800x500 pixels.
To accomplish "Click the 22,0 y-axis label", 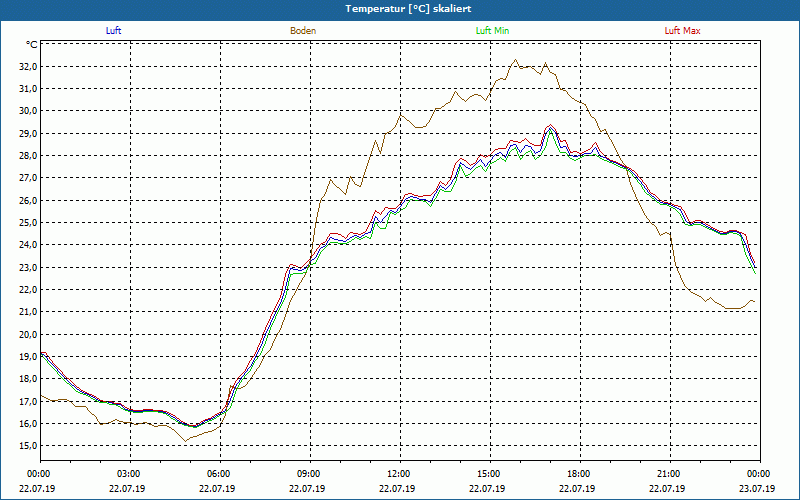I will coord(28,289).
